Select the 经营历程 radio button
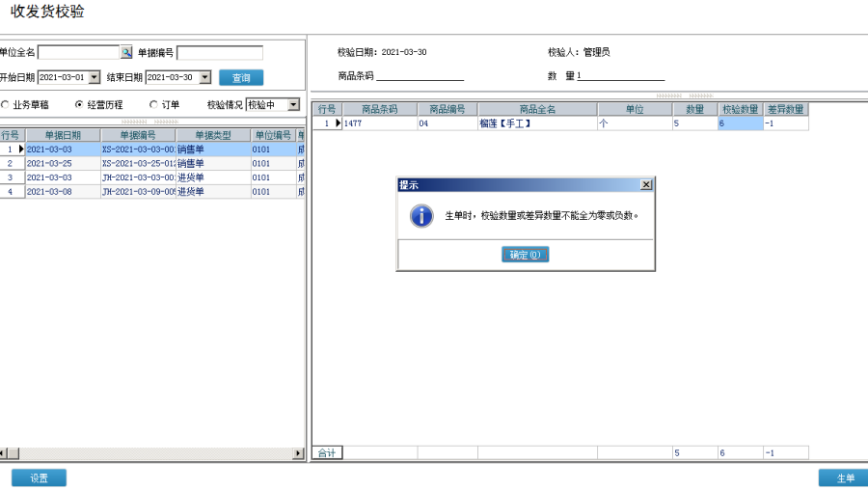This screenshot has height=490, width=868. [x=79, y=104]
